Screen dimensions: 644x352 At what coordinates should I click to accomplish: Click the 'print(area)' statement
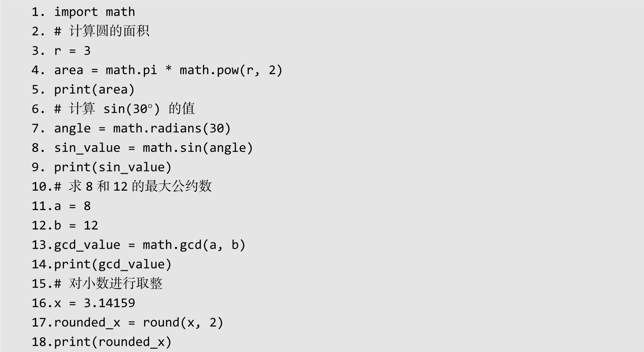(94, 90)
